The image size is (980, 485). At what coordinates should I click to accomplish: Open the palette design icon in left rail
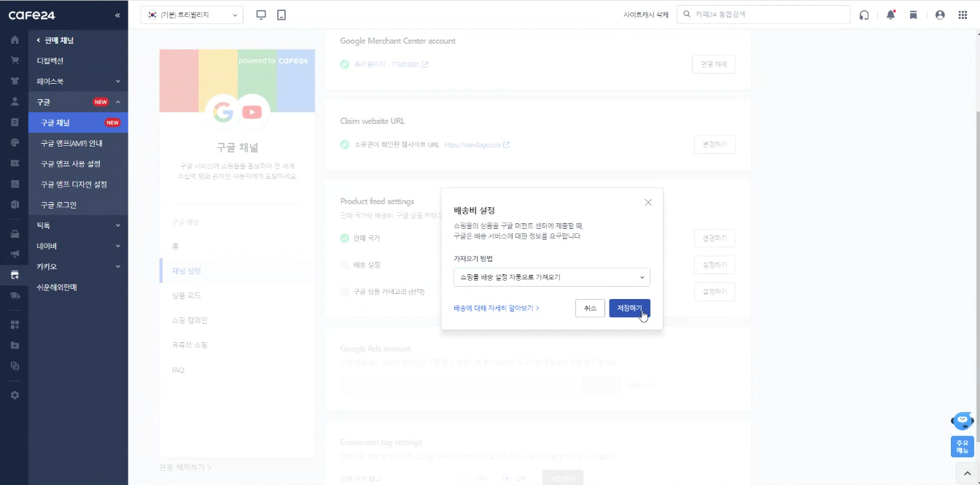15,142
